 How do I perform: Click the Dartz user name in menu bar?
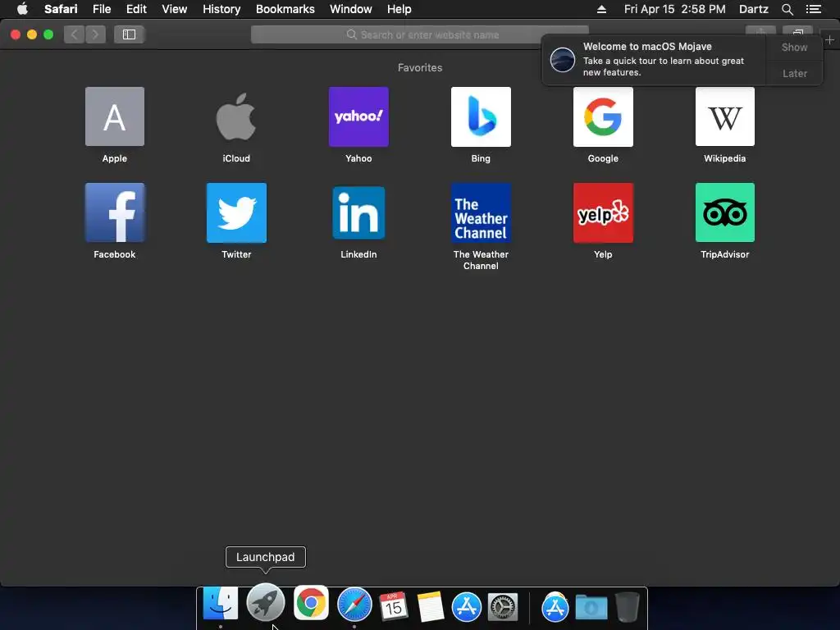tap(753, 9)
